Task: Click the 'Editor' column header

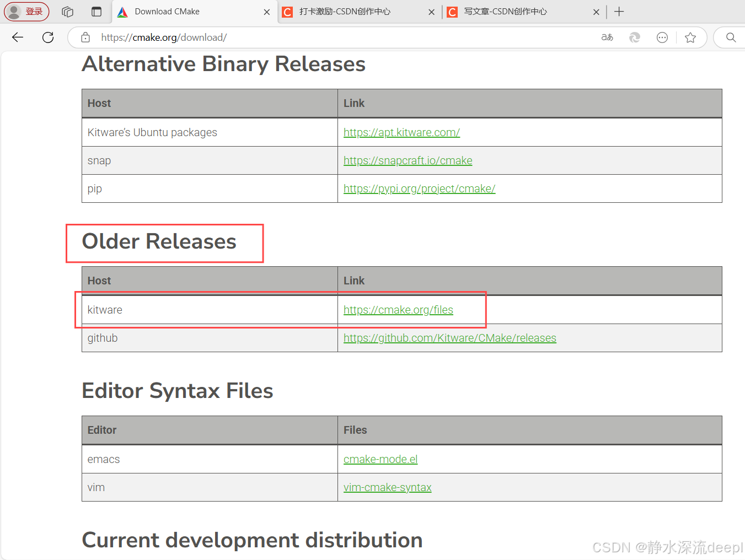Action: [x=210, y=430]
